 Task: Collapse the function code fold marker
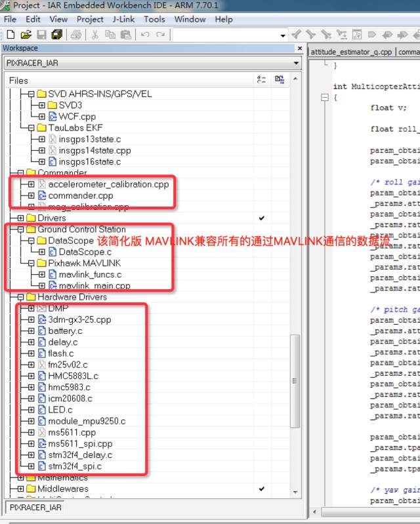[324, 98]
